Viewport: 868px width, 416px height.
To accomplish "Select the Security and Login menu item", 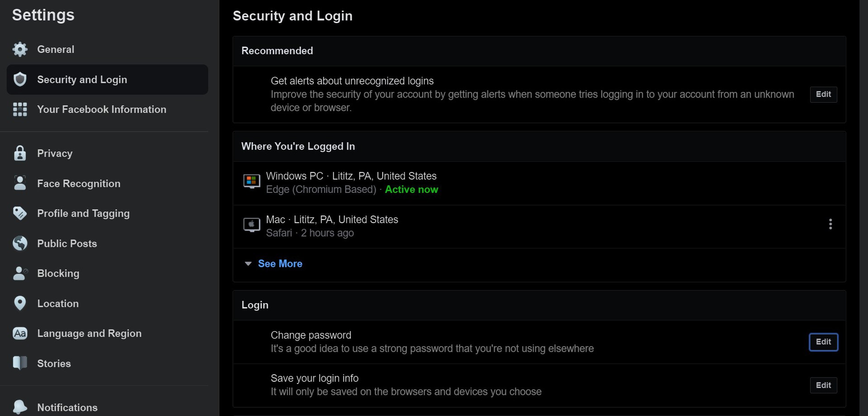I will click(x=82, y=79).
